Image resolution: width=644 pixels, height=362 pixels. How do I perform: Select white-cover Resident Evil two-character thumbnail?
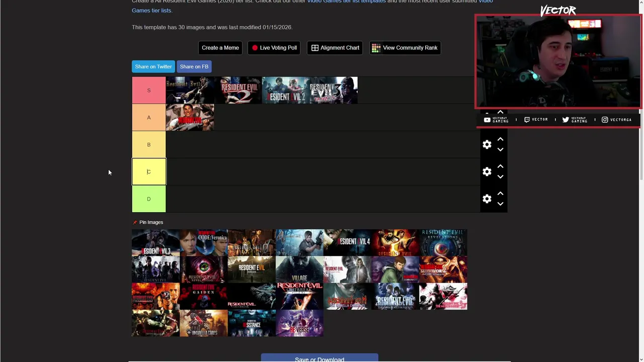point(347,269)
